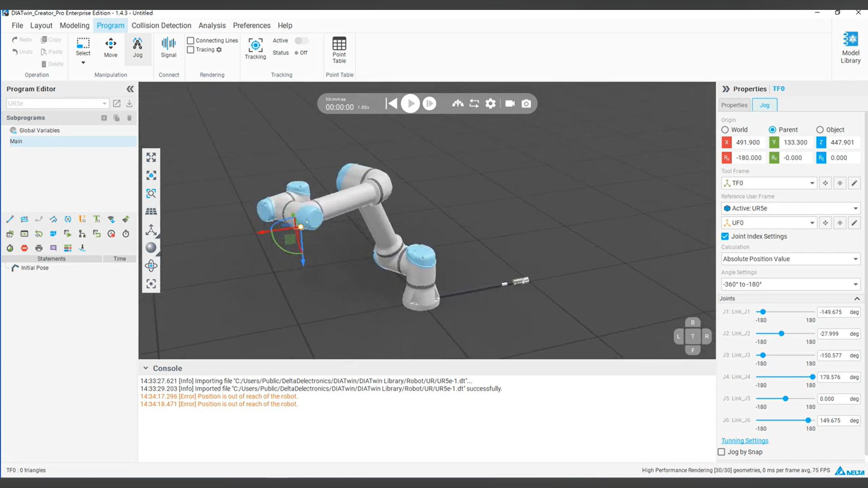Viewport: 868px width, 488px height.
Task: Click the J4: Link_J4 joint slider
Action: pyautogui.click(x=785, y=377)
